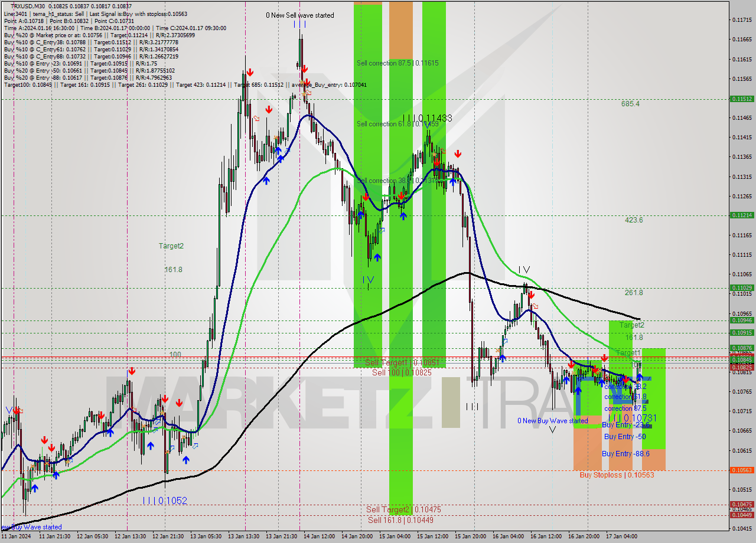This screenshot has width=756, height=543.
Task: Select the 'Sell Target2 | 0.10475' label
Action: click(x=403, y=509)
